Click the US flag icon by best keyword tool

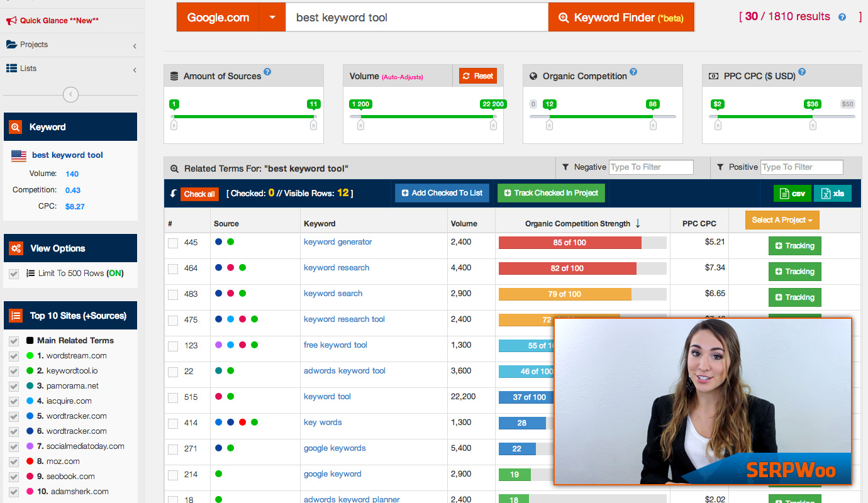click(x=19, y=155)
